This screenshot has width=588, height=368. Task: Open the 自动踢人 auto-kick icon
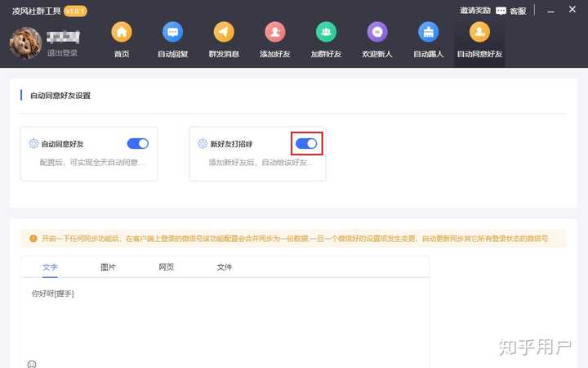tap(428, 32)
